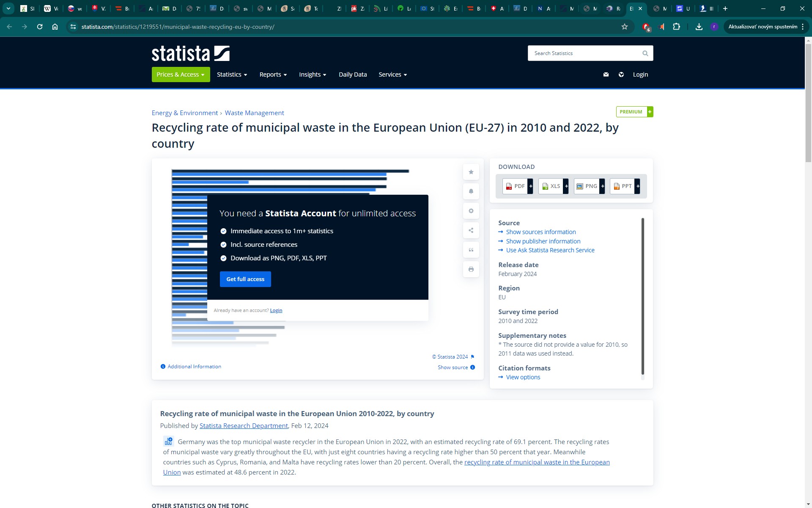Expand the Services menu
This screenshot has width=812, height=508.
pos(392,75)
